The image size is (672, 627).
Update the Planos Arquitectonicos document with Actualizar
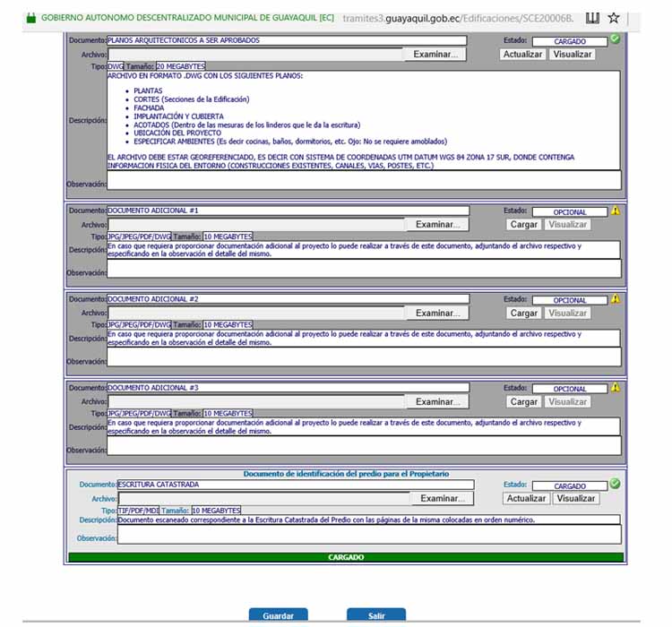(522, 55)
